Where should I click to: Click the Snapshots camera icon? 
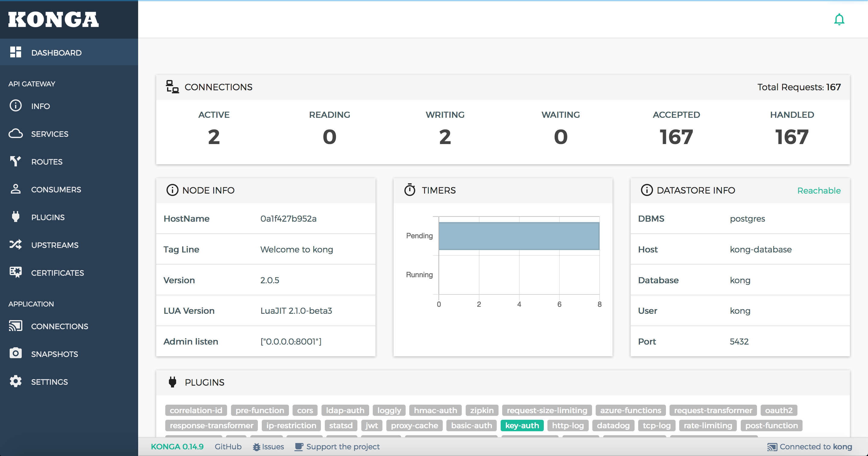tap(15, 353)
